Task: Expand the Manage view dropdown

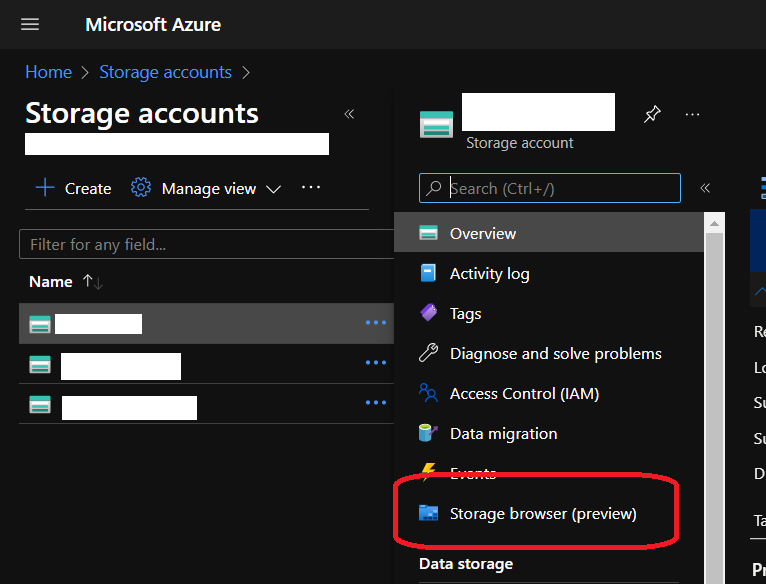Action: pos(207,188)
